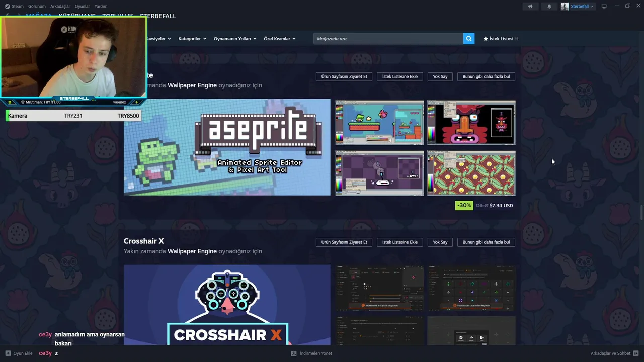The width and height of the screenshot is (644, 362).
Task: Focus the Mağazada ara search field
Action: pos(388,39)
